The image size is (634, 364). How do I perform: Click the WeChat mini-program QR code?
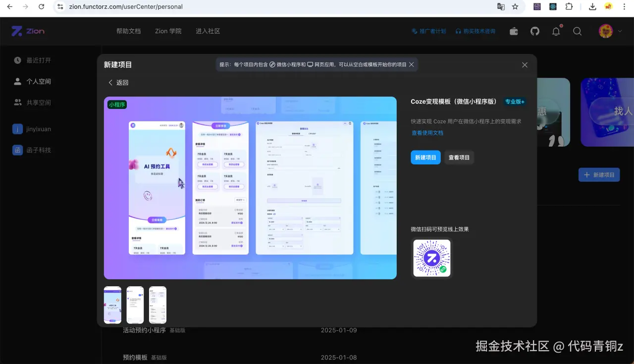(432, 258)
